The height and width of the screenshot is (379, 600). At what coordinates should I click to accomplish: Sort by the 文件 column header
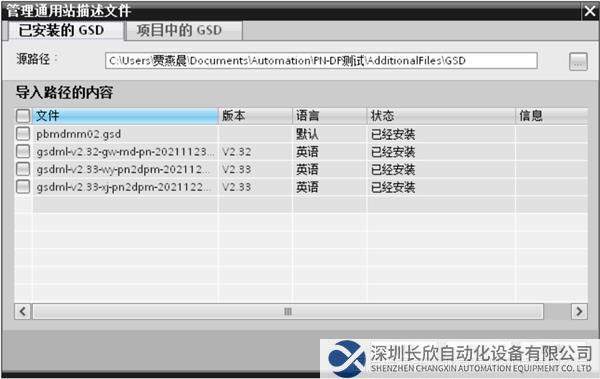pyautogui.click(x=125, y=116)
